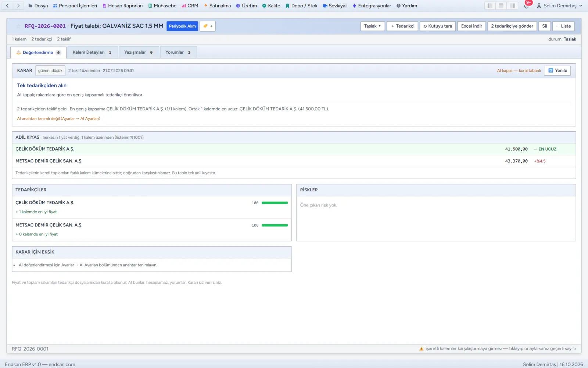Open the Sevkiyat menu
588x368 pixels.
click(x=335, y=6)
